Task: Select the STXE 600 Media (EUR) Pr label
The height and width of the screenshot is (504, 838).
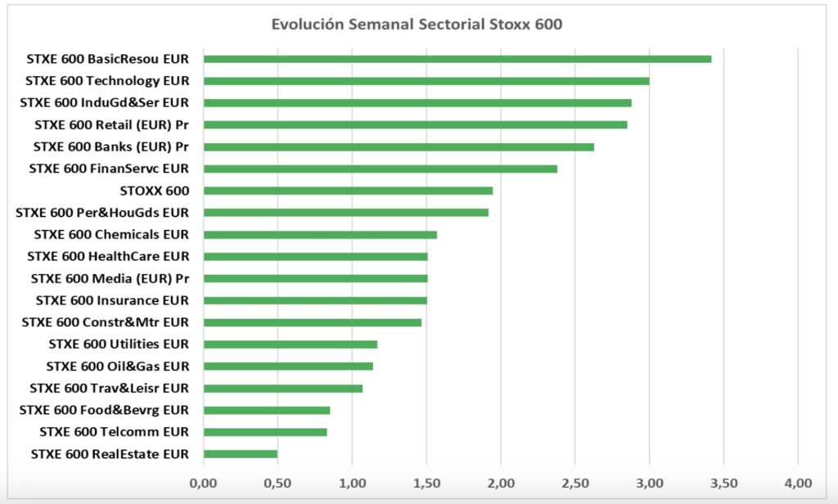Action: (110, 278)
